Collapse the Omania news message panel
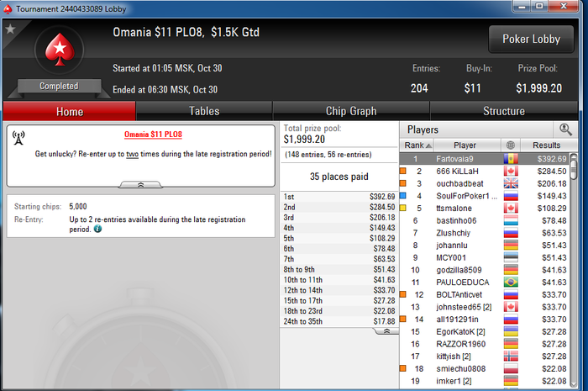Viewport: 588px width, 391px height. coord(140,185)
